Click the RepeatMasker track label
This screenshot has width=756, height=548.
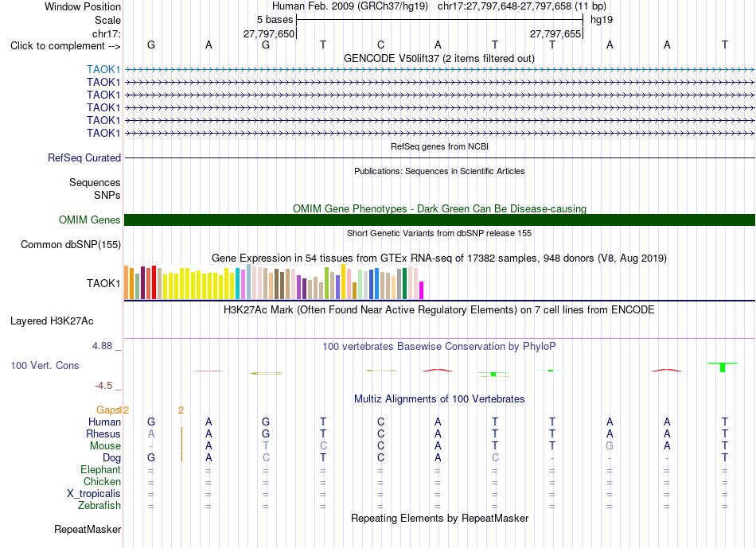[x=88, y=529]
